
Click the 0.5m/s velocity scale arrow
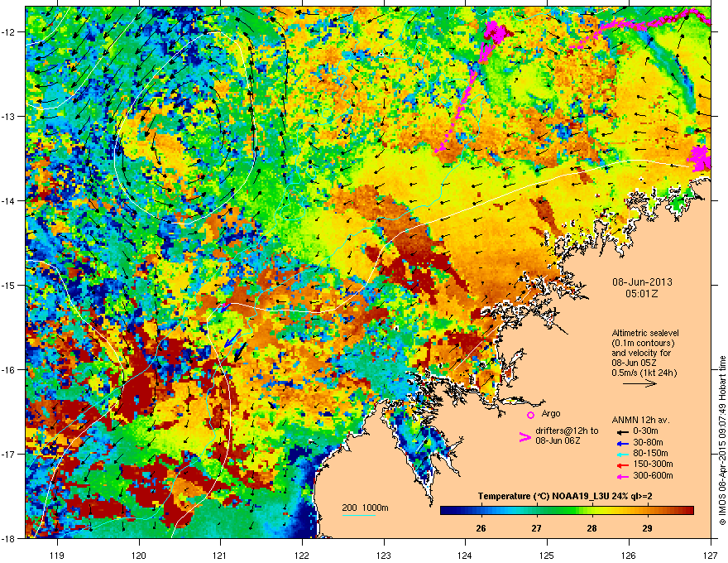point(639,383)
